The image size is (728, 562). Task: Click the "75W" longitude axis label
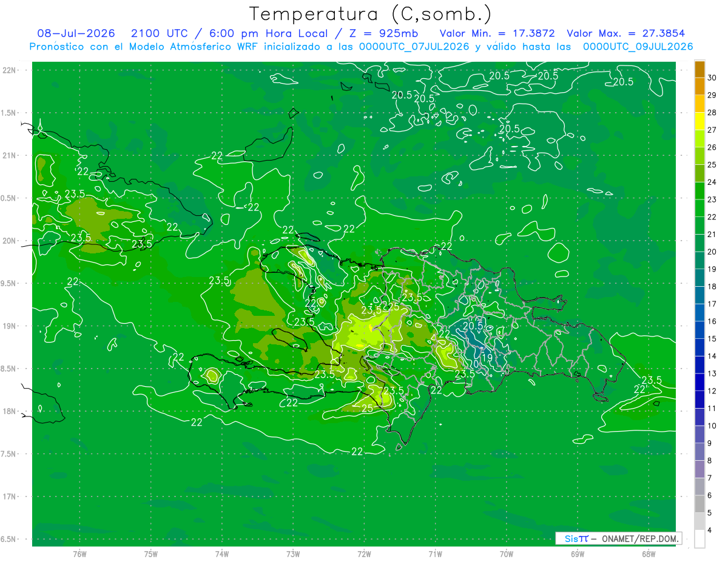(151, 554)
